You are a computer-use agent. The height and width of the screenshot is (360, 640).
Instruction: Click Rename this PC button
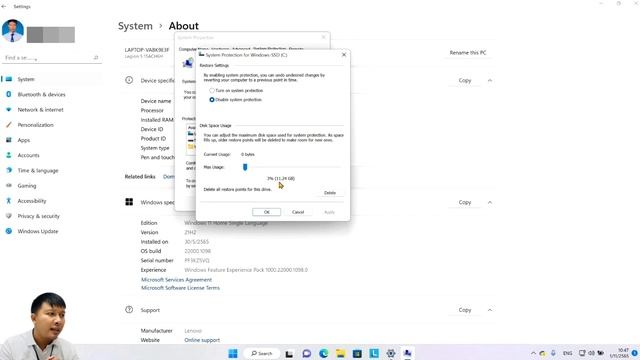tap(468, 53)
